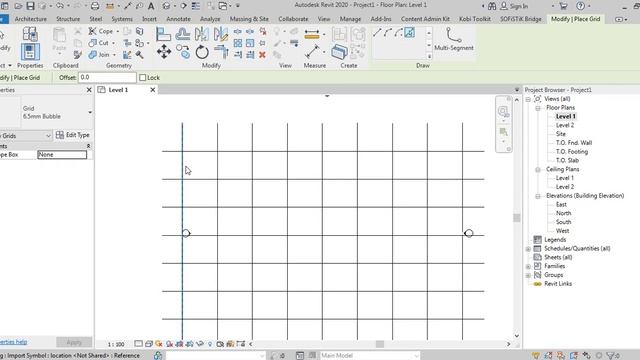Click the Create Similar icon
Image resolution: width=640 pixels, height=360 pixels.
click(x=339, y=52)
